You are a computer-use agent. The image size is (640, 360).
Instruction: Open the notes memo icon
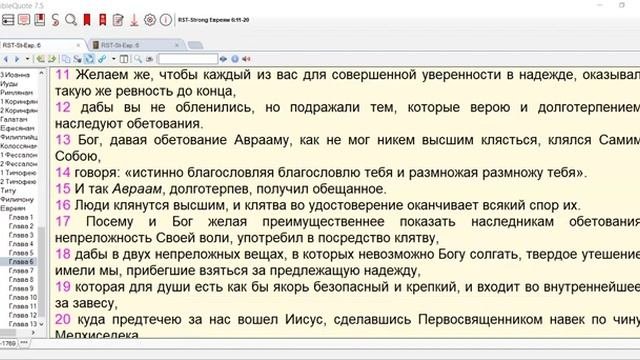click(118, 20)
